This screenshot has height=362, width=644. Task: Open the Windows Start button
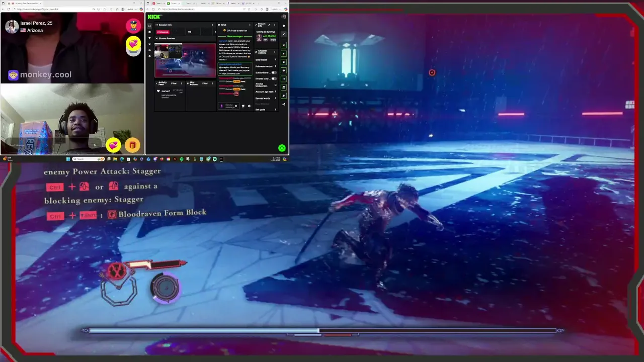point(68,159)
